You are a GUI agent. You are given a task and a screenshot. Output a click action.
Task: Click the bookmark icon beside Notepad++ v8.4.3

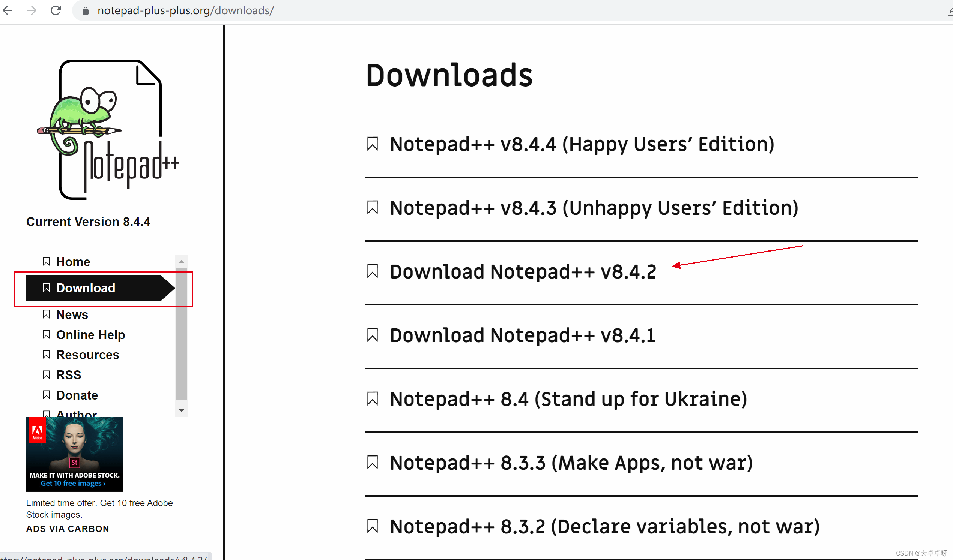click(373, 207)
